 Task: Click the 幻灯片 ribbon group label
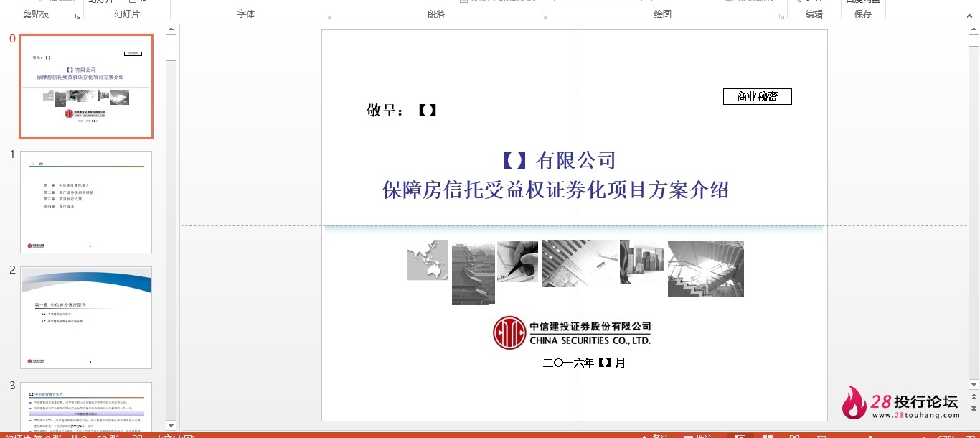(127, 14)
